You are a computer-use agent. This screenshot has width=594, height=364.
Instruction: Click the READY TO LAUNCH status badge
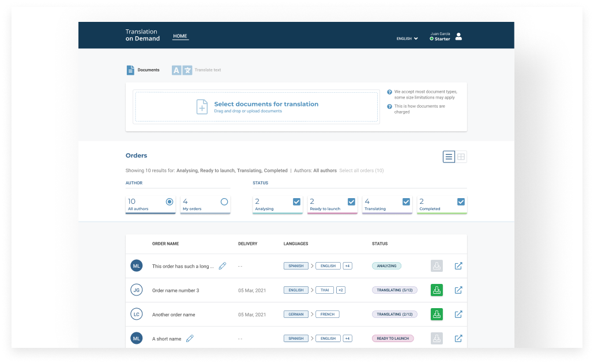tap(393, 338)
